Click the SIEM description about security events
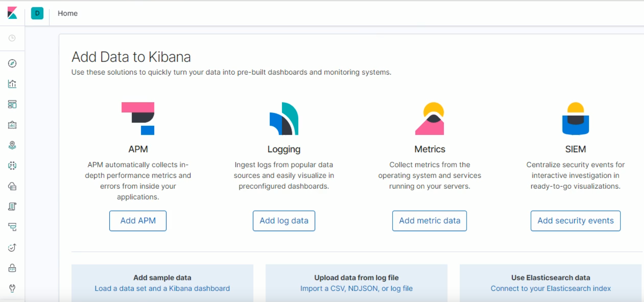This screenshot has height=302, width=644. [x=575, y=175]
